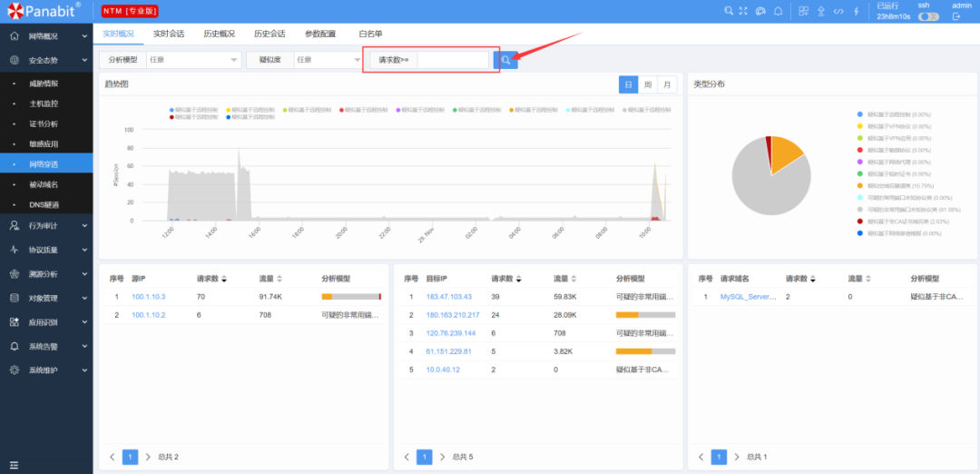
Task: Switch to 历史概况 tab
Action: (x=220, y=34)
